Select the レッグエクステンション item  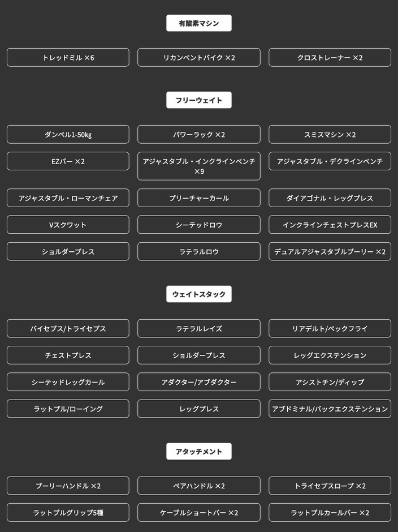[330, 355]
